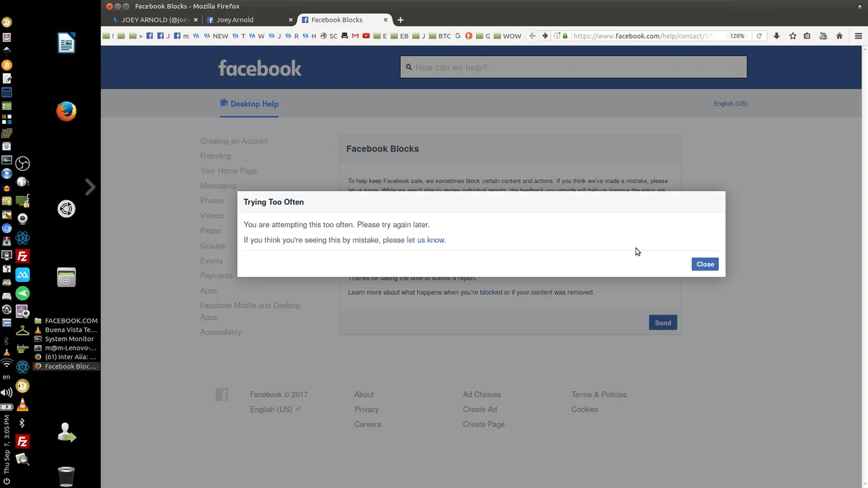Open the WOW bookmark folder
Screen dimensions: 868x488
(x=507, y=36)
